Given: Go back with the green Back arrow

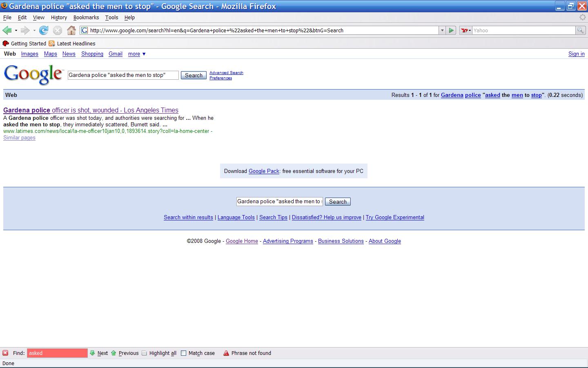Looking at the screenshot, I should 7,30.
